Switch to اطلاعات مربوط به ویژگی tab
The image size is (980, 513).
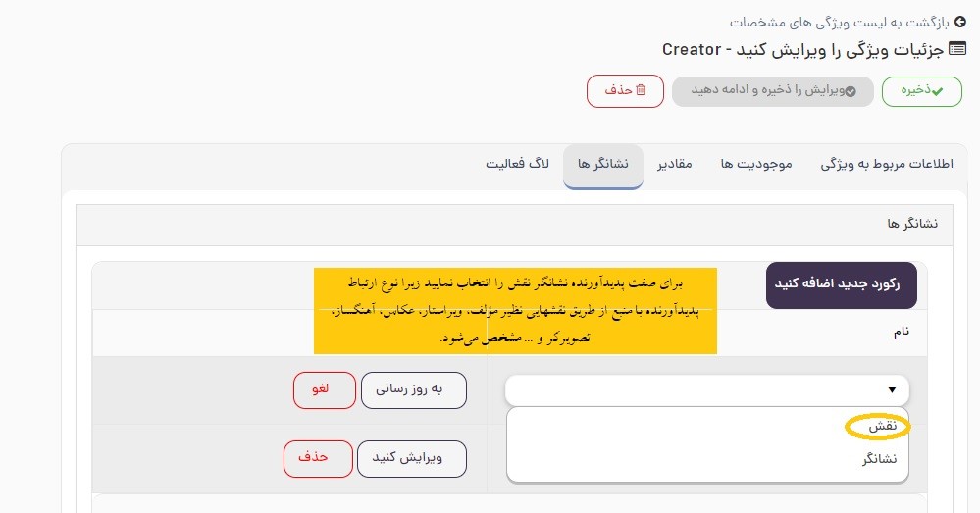[887, 164]
